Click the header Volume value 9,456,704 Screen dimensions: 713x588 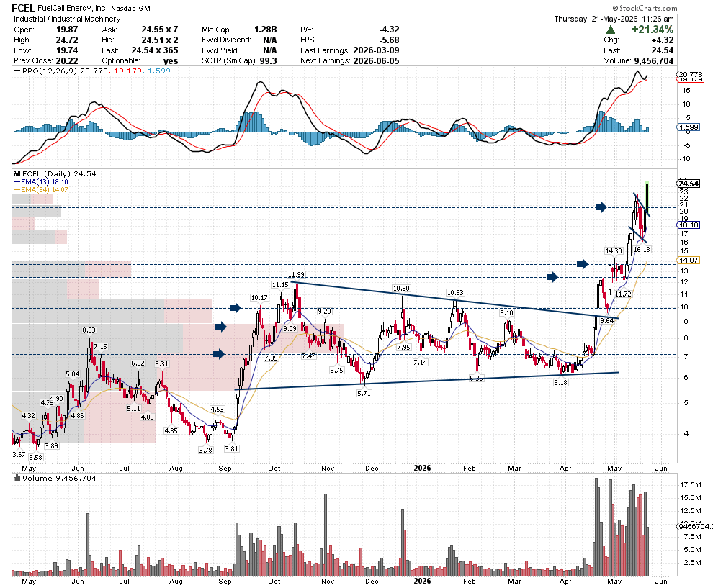(x=654, y=61)
